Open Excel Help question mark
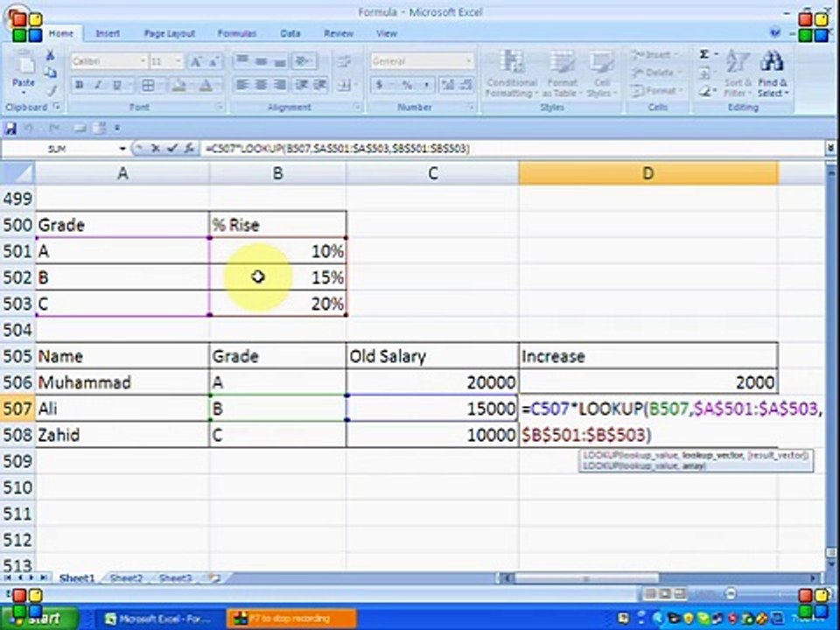The image size is (840, 630). pyautogui.click(x=774, y=33)
